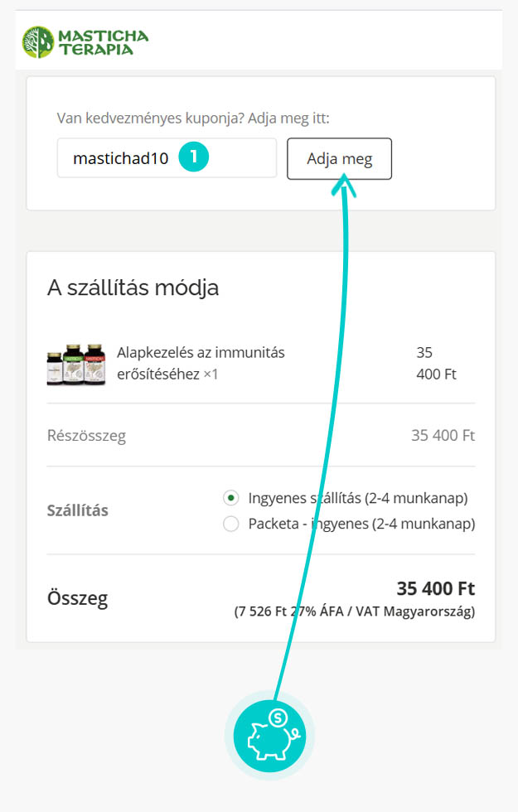Click the product price 35 400 Ft
518x812 pixels.
coord(436,363)
